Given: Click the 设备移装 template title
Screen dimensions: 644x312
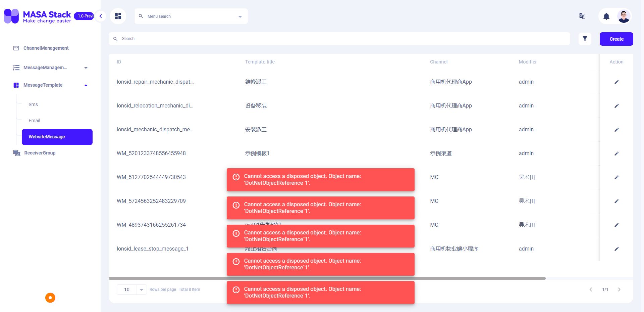Looking at the screenshot, I should point(256,106).
